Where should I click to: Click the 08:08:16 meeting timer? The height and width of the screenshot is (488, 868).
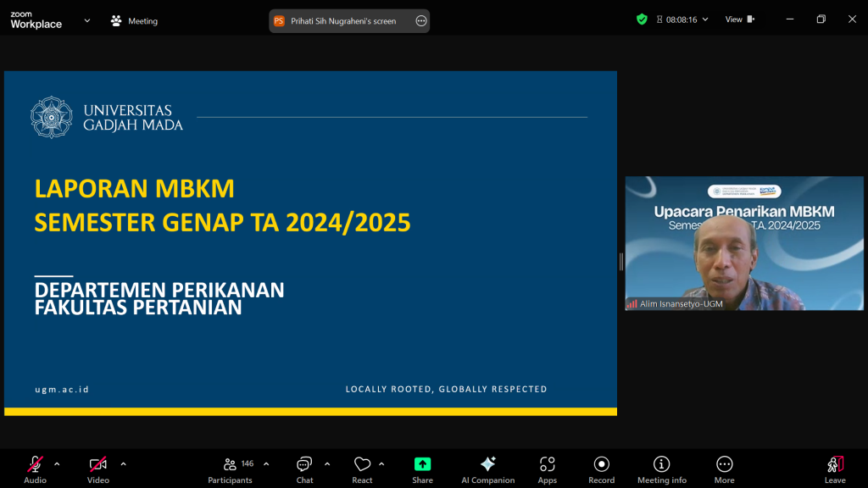(682, 20)
